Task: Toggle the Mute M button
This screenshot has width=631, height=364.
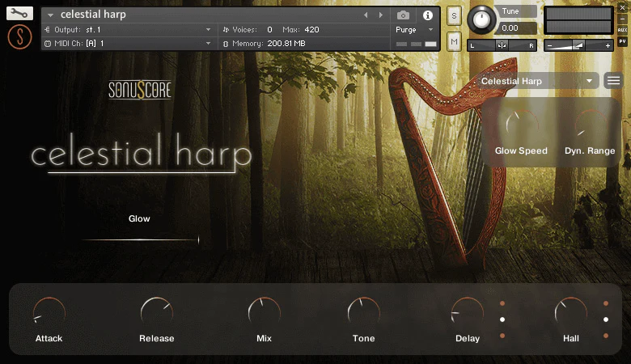Action: [x=454, y=41]
